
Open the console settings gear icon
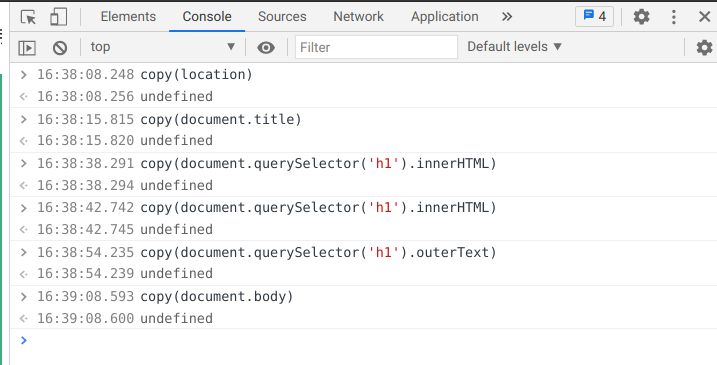pos(704,48)
